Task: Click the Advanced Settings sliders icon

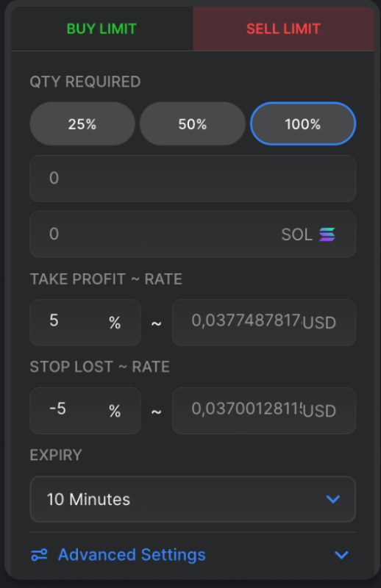Action: click(39, 555)
